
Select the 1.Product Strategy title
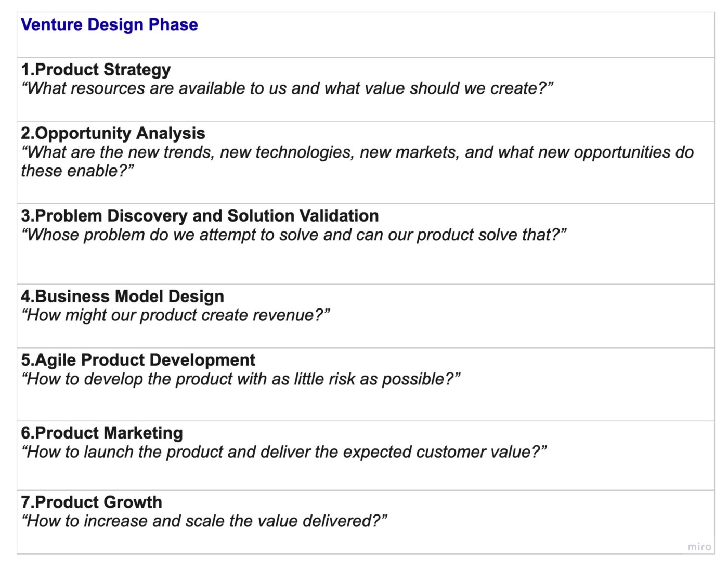pyautogui.click(x=96, y=69)
